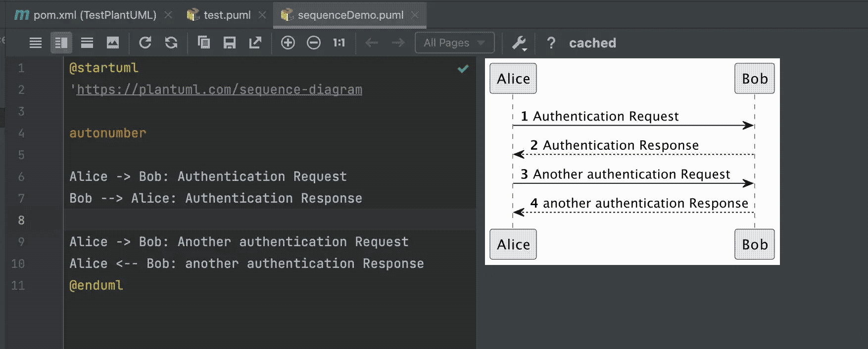Switch to editor-only view
Viewport: 868px width, 349px height.
(36, 43)
